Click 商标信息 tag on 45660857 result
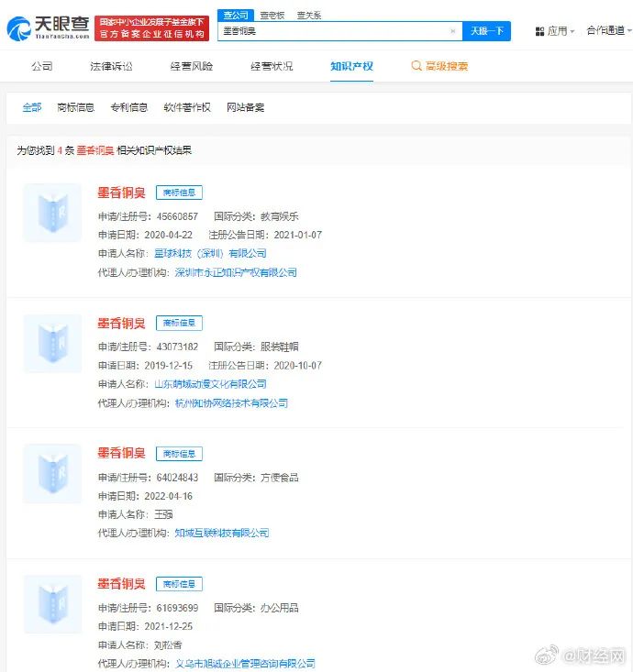Screen dimensions: 633x672 pyautogui.click(x=179, y=193)
